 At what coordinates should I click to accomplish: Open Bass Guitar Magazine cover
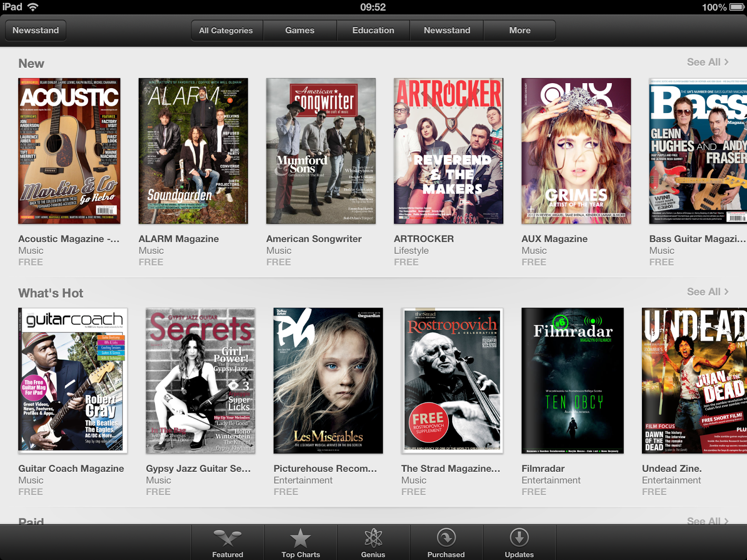click(x=698, y=151)
